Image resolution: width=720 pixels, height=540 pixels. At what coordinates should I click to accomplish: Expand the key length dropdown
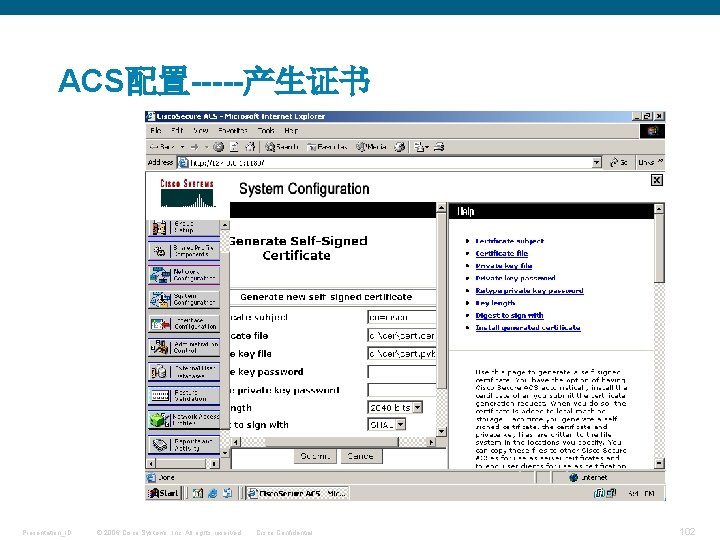[x=417, y=407]
